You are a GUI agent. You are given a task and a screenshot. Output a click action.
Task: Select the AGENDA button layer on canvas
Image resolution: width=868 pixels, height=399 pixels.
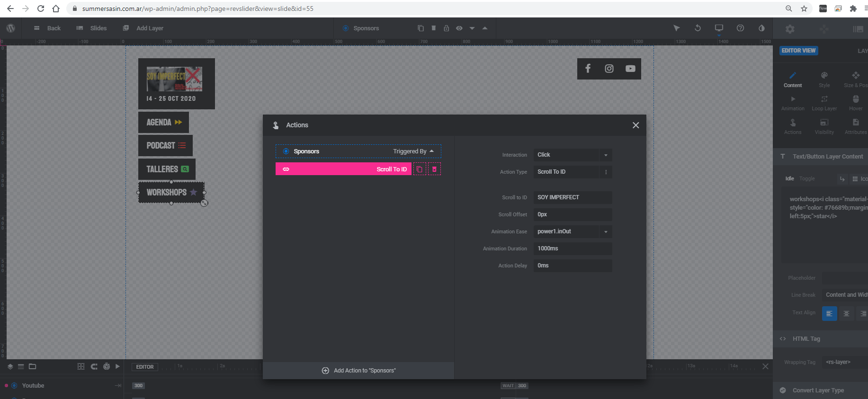[163, 122]
